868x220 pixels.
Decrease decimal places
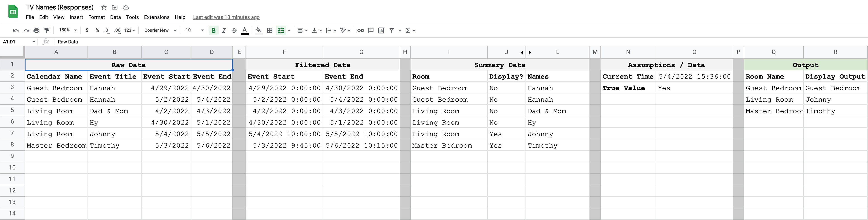click(x=107, y=30)
